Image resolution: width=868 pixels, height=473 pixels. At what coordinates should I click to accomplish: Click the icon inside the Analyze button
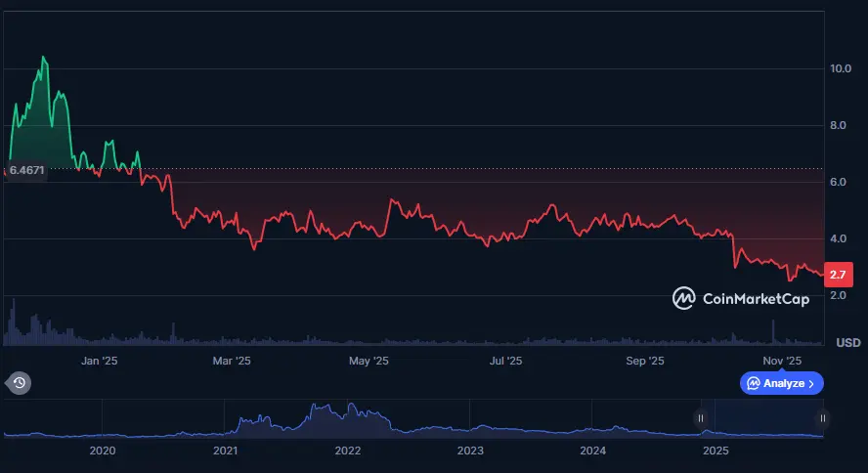click(x=754, y=383)
